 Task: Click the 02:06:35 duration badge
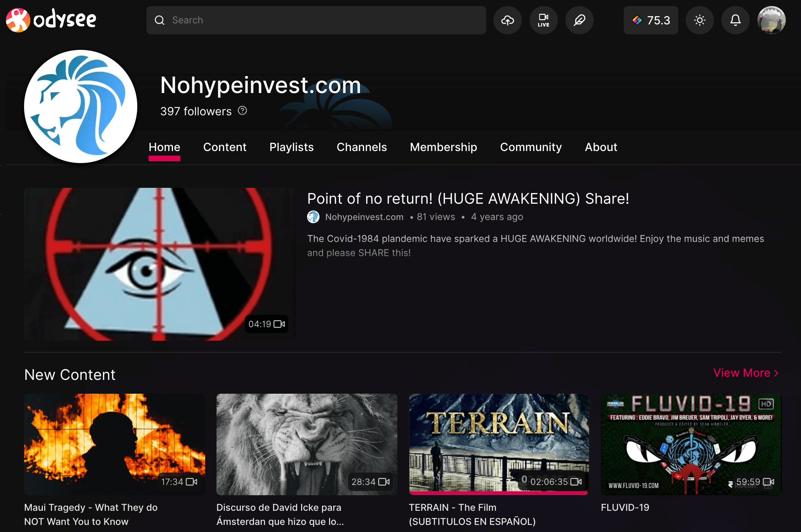[556, 482]
